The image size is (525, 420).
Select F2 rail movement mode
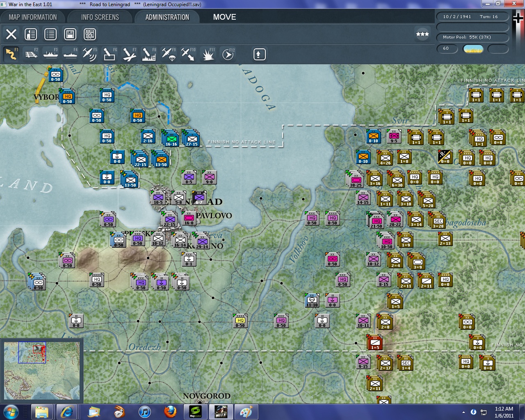click(31, 54)
